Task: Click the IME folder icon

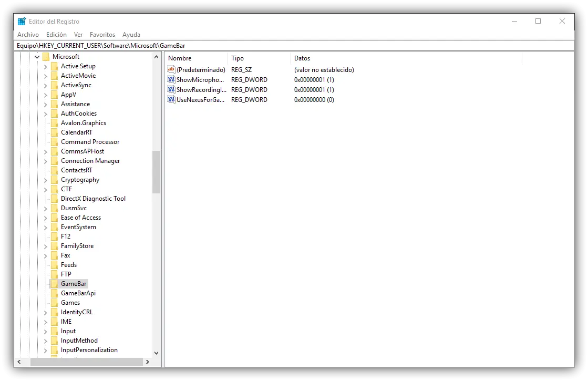Action: 54,322
